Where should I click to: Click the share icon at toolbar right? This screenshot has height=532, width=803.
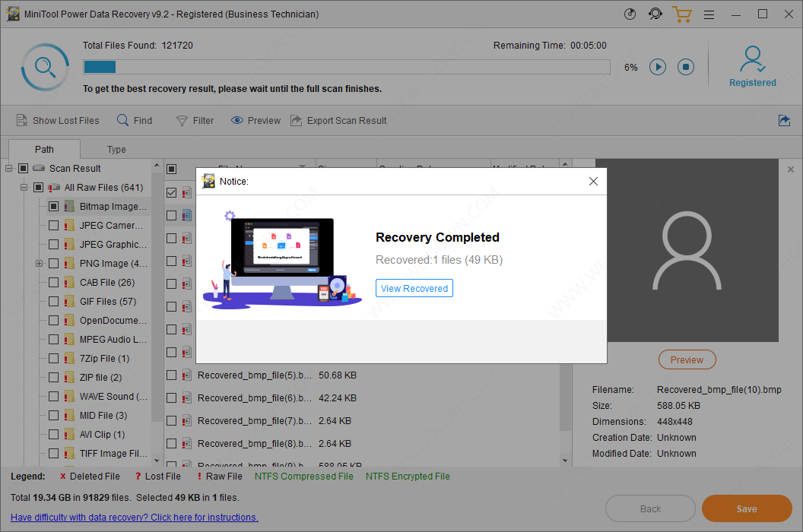[784, 120]
